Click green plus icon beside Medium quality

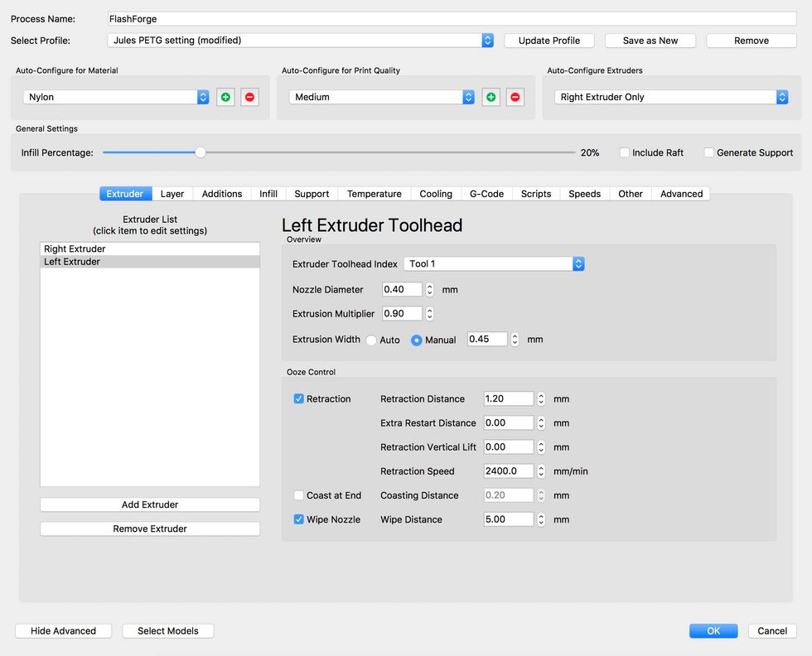pyautogui.click(x=491, y=97)
